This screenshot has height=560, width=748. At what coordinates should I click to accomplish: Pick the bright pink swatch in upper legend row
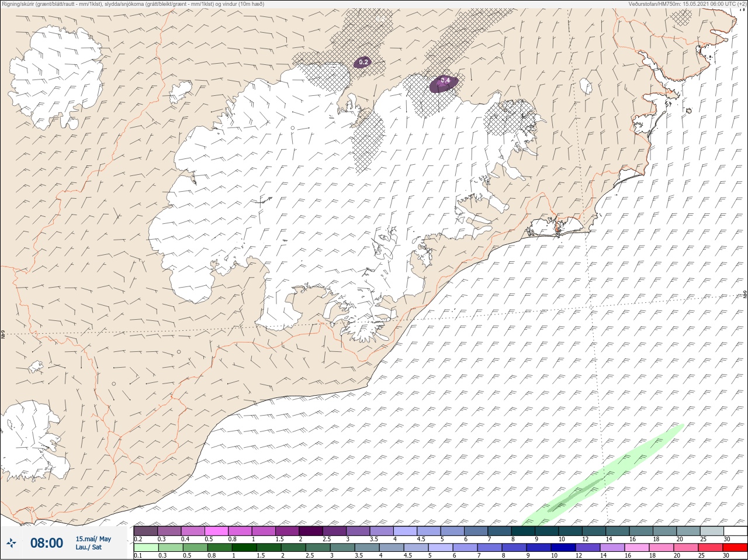(x=216, y=531)
